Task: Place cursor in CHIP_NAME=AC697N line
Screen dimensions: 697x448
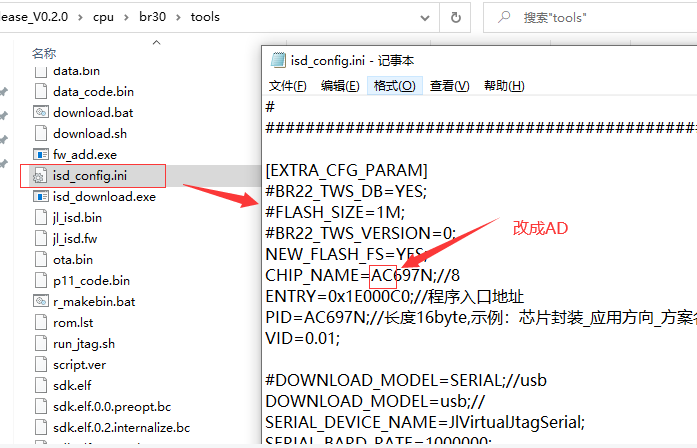Action: click(362, 276)
